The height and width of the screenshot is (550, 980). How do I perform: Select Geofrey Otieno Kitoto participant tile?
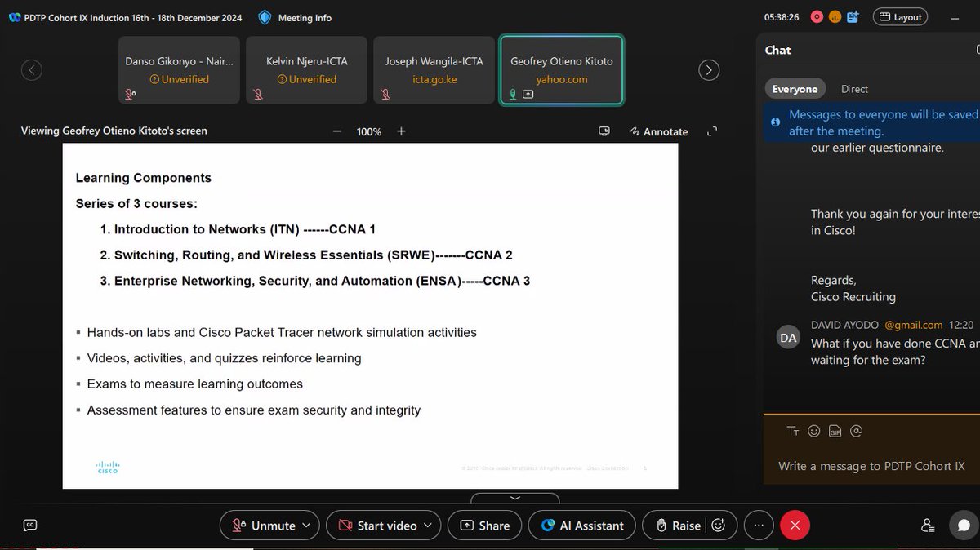click(x=562, y=70)
